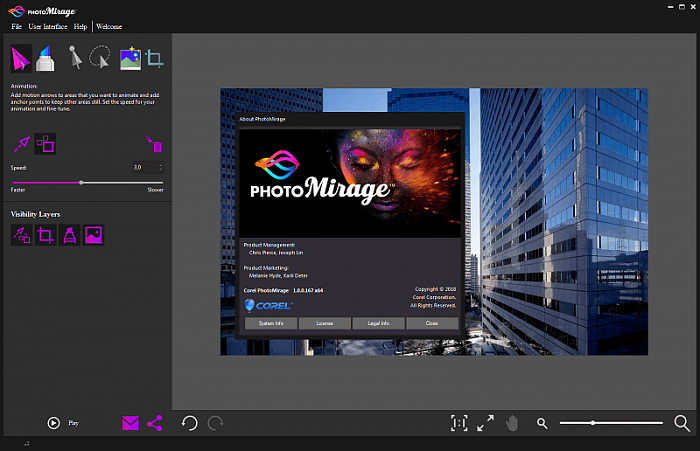Select the Animation motion arrow tool
This screenshot has height=451, width=700.
coord(21,58)
